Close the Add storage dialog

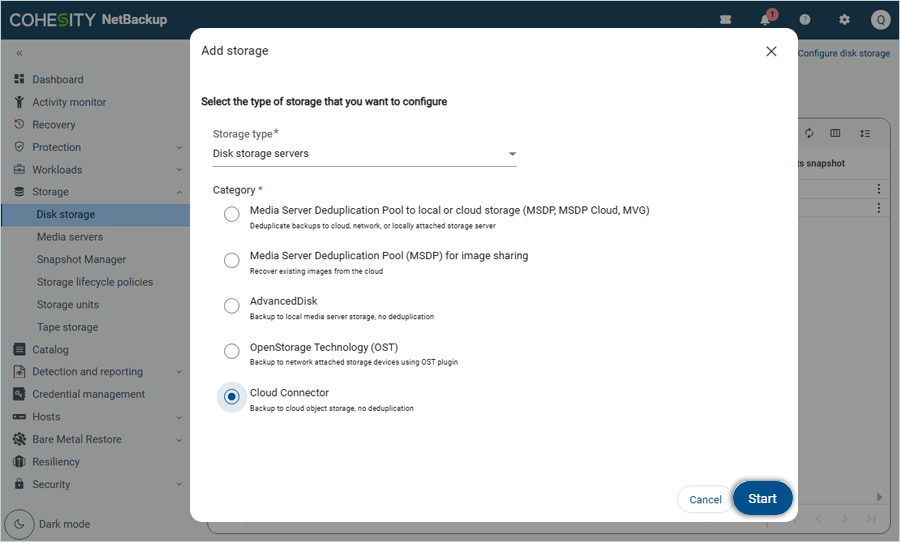(x=771, y=52)
